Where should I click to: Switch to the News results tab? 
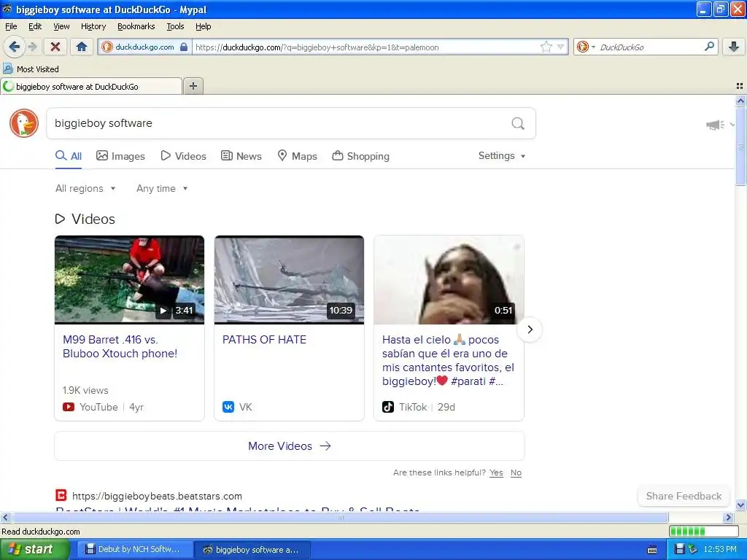(x=241, y=156)
